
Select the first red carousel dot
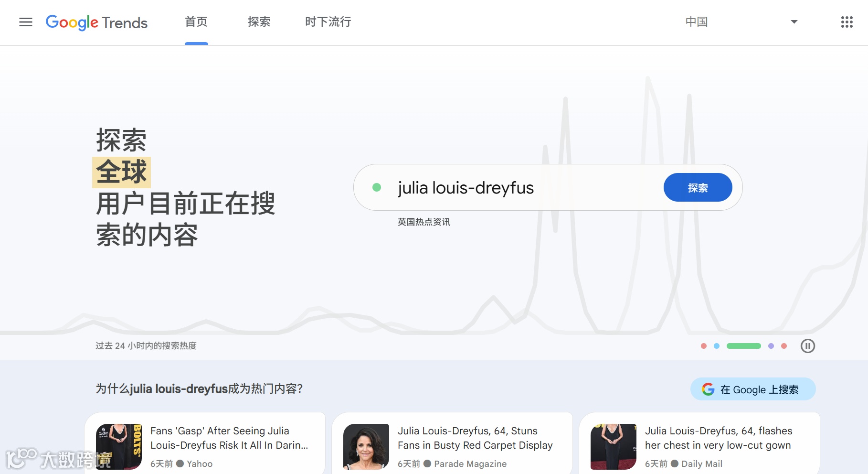703,346
